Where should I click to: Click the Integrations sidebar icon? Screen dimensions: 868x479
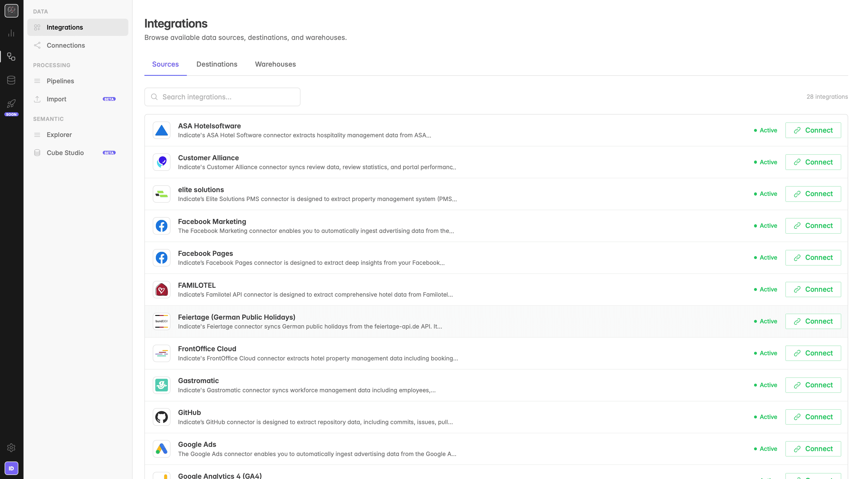[x=37, y=27]
